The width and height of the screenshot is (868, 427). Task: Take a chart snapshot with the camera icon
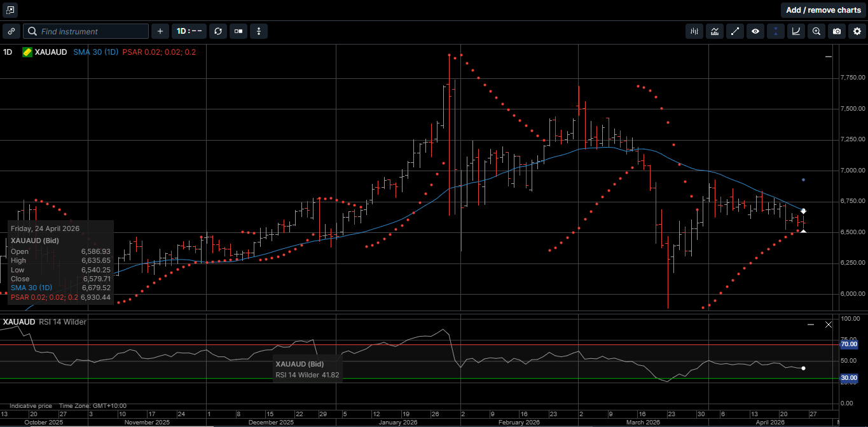(837, 31)
